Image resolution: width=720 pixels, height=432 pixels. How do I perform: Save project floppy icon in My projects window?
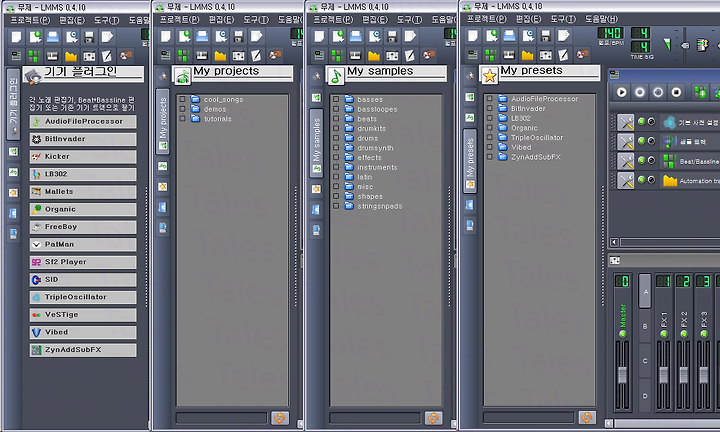(238, 36)
